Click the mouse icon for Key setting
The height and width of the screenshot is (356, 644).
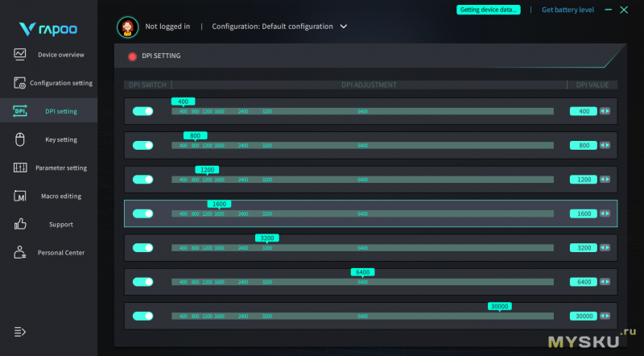pyautogui.click(x=20, y=139)
